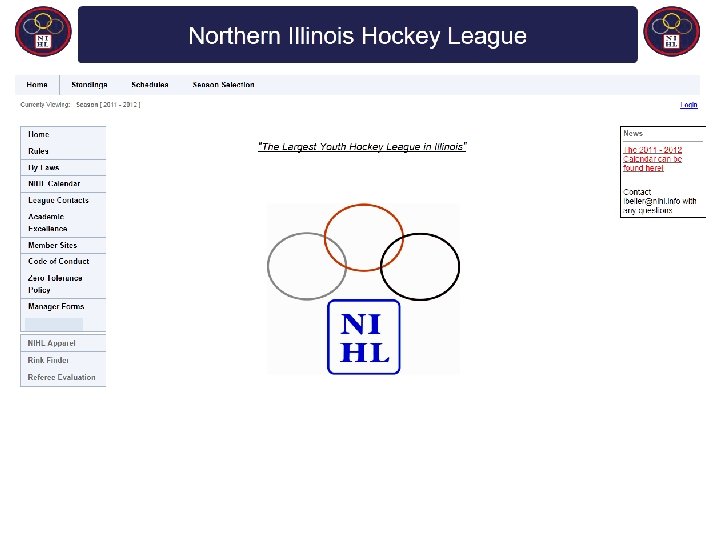Open By Laws in the sidebar
Screen dimensions: 720x540
point(44,168)
